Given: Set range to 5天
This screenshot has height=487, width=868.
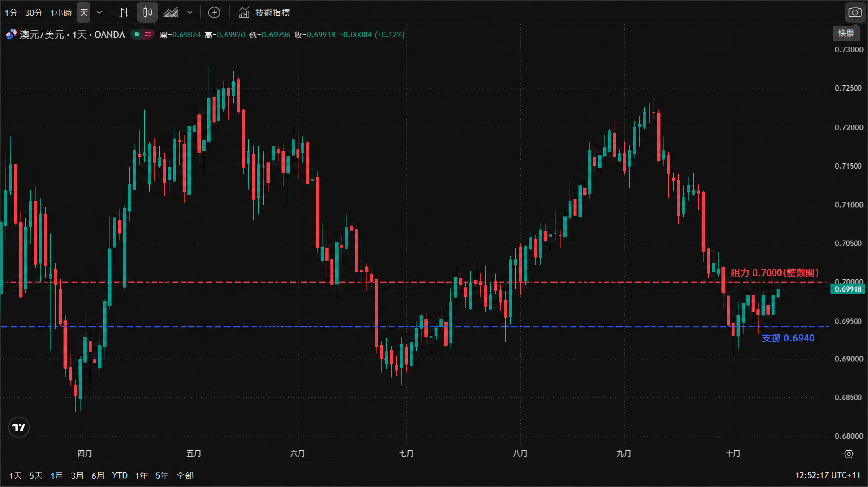Looking at the screenshot, I should point(36,476).
